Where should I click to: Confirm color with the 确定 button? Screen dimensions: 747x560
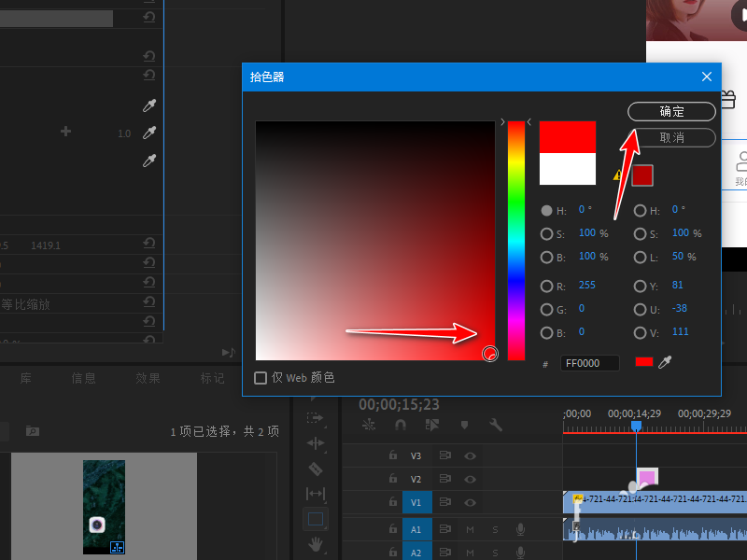pyautogui.click(x=671, y=111)
